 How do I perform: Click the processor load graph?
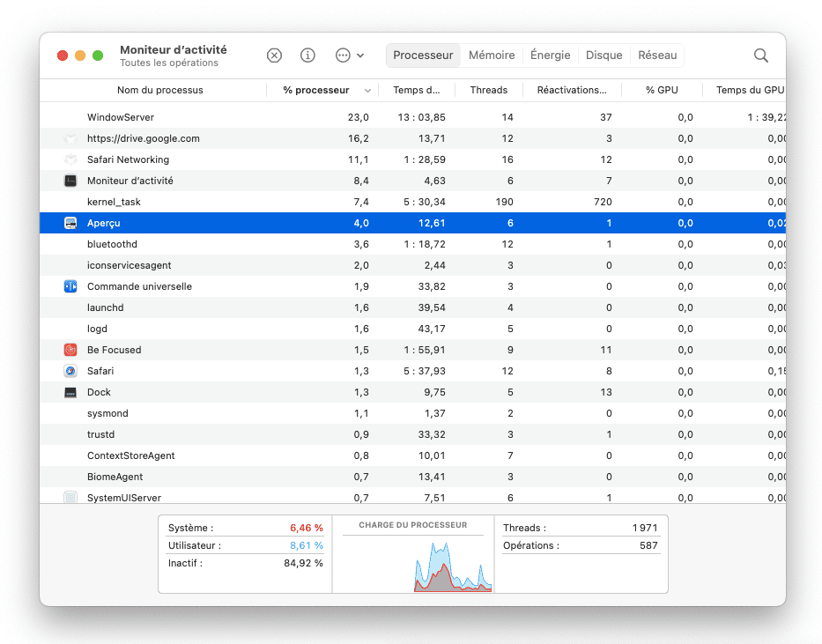[x=412, y=562]
